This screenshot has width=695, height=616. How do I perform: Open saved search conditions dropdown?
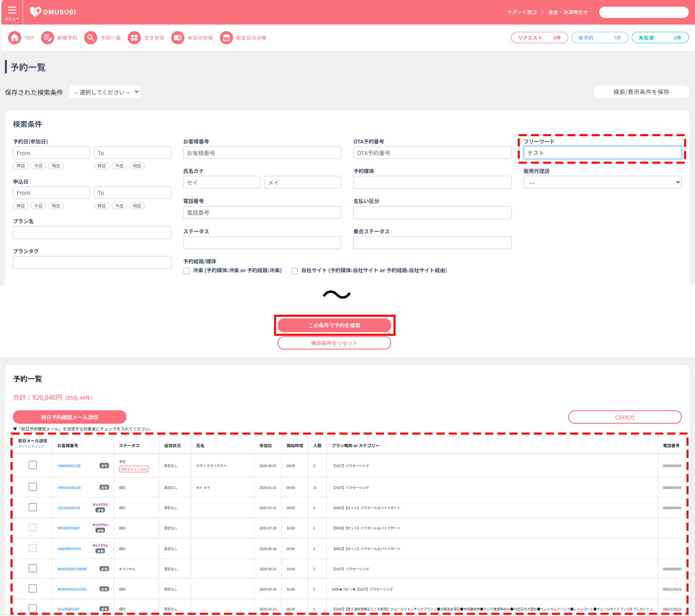pyautogui.click(x=105, y=92)
